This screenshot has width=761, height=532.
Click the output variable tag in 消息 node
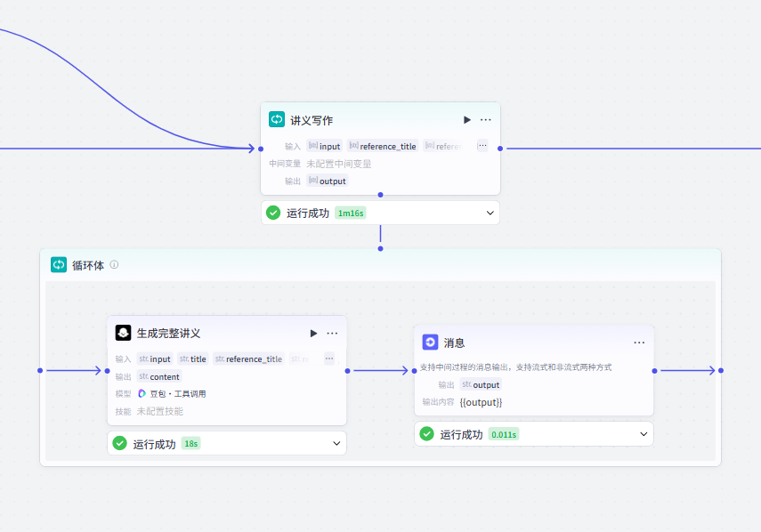(481, 385)
